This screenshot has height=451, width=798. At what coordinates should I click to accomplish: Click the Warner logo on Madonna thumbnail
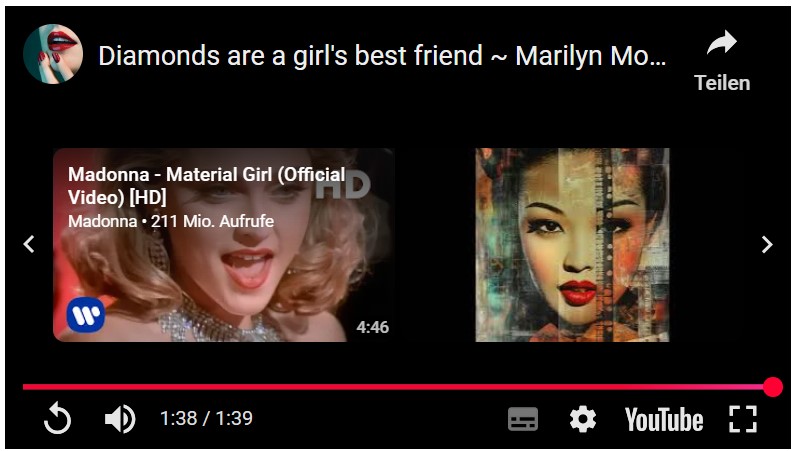(86, 315)
